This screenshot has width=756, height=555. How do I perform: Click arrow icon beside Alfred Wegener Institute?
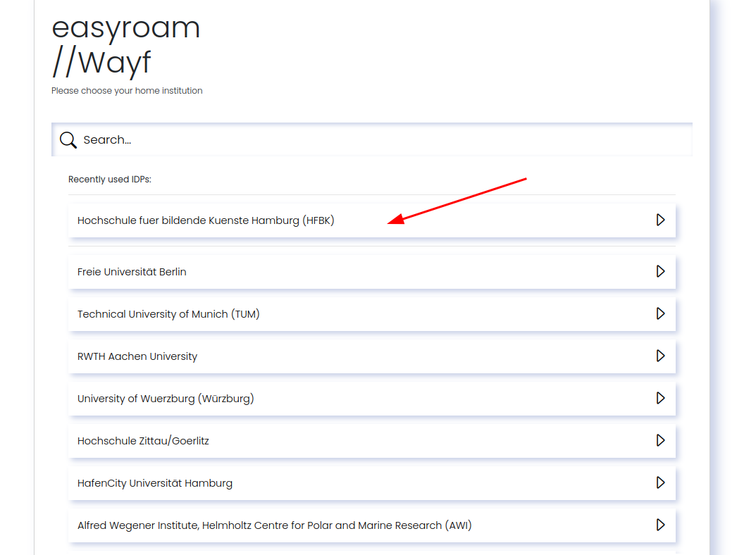pyautogui.click(x=661, y=525)
